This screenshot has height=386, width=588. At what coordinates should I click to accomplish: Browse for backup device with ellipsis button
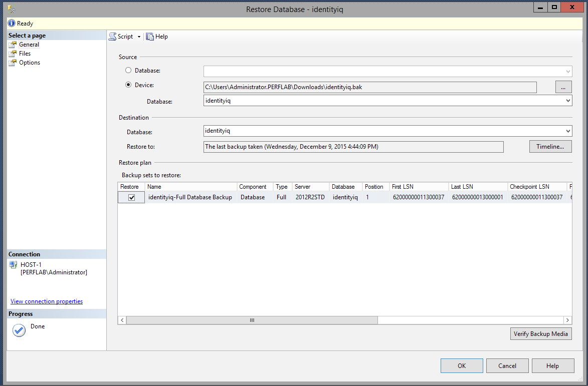point(563,87)
